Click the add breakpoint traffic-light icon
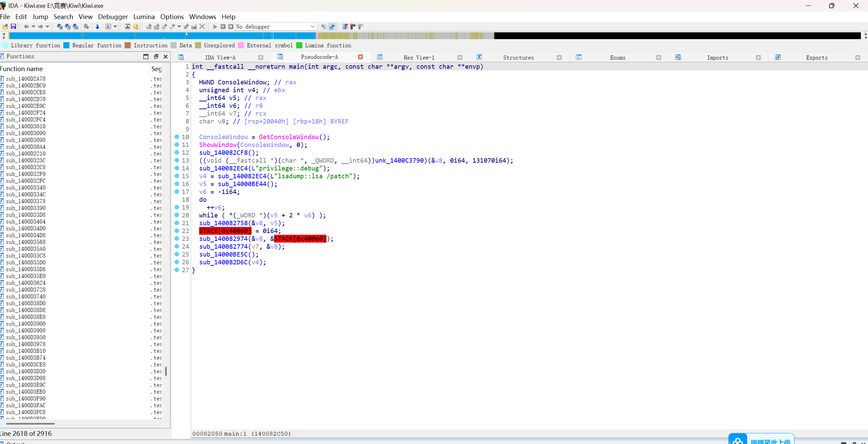 353,27
